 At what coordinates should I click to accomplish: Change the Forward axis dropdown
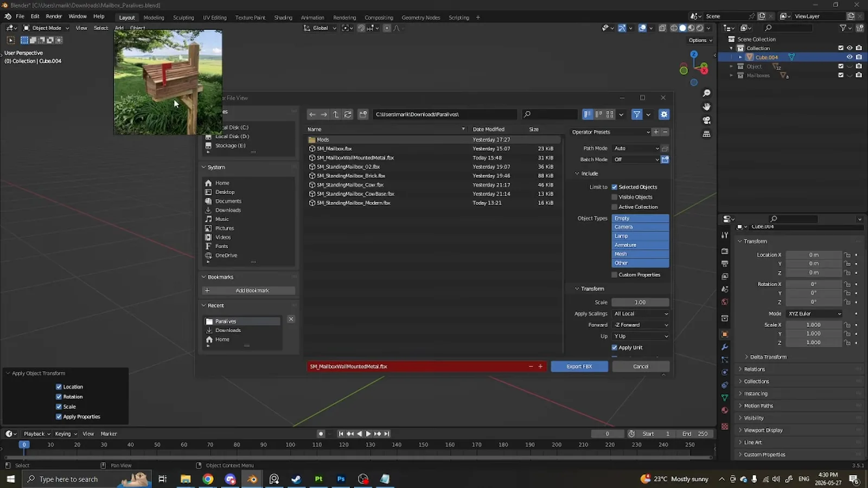pyautogui.click(x=641, y=325)
